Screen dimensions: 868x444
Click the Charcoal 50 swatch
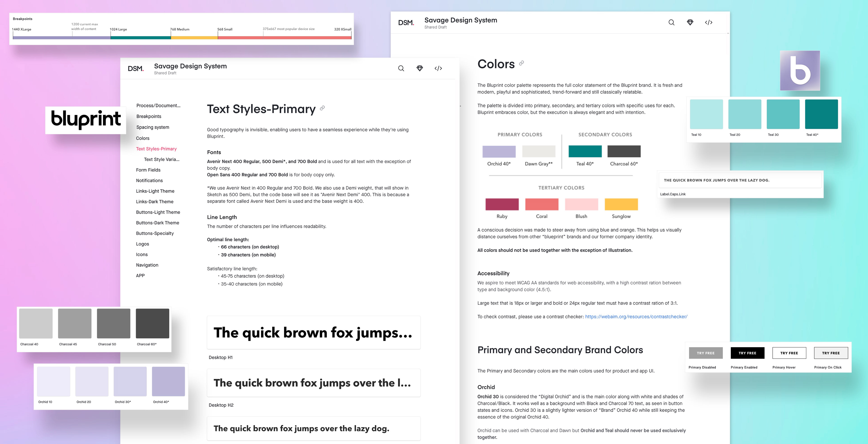113,324
